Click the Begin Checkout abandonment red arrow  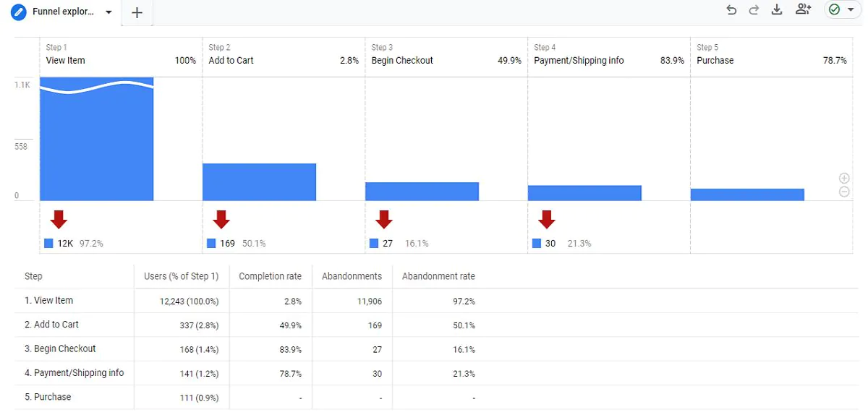(x=384, y=220)
